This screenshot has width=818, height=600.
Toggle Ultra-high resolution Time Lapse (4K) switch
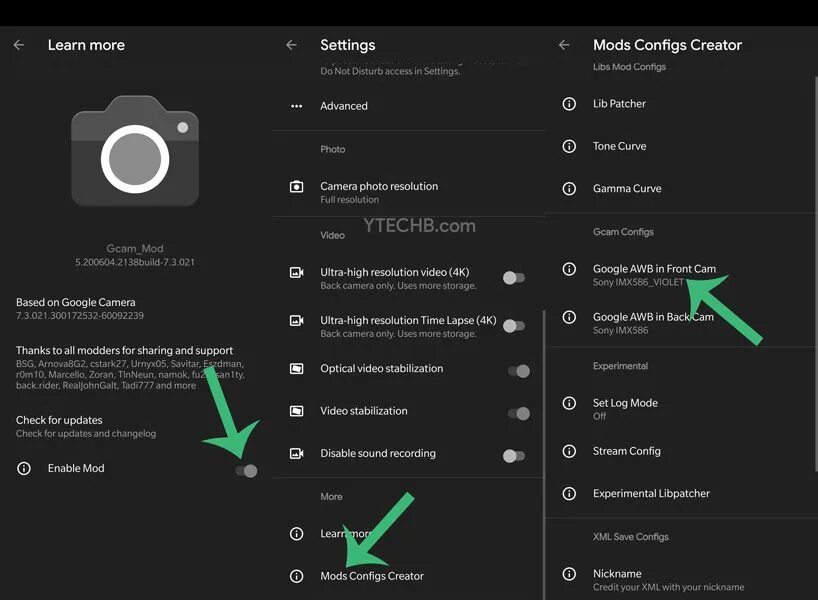tap(514, 326)
